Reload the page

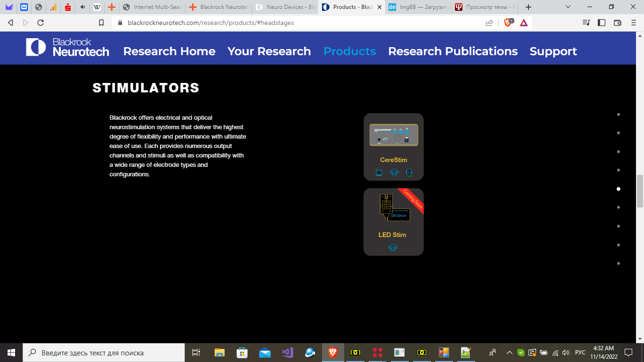point(41,23)
